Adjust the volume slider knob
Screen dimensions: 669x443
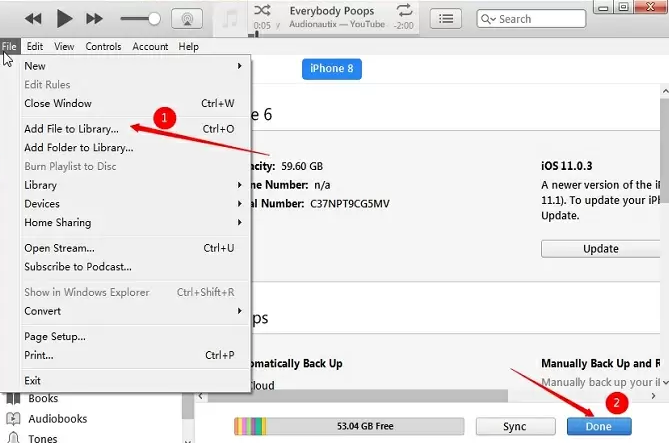pos(154,18)
